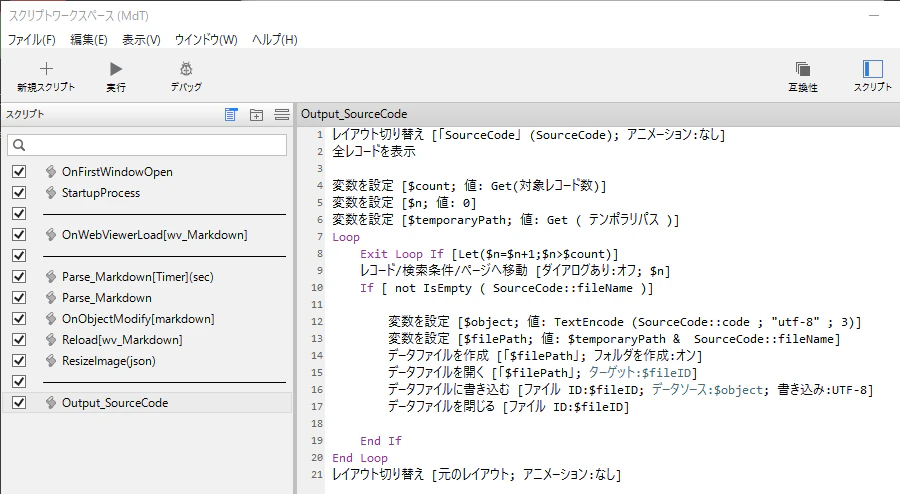Click script icon beside ResizeImage(json)

51,360
